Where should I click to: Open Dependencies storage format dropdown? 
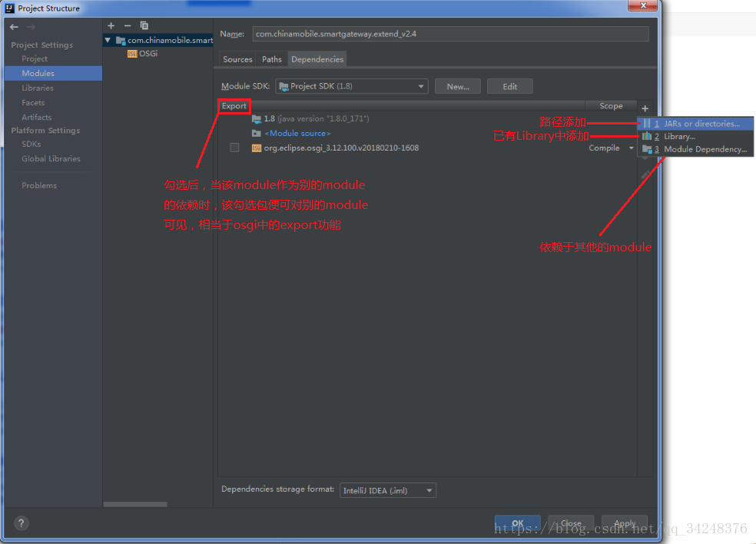click(x=388, y=490)
